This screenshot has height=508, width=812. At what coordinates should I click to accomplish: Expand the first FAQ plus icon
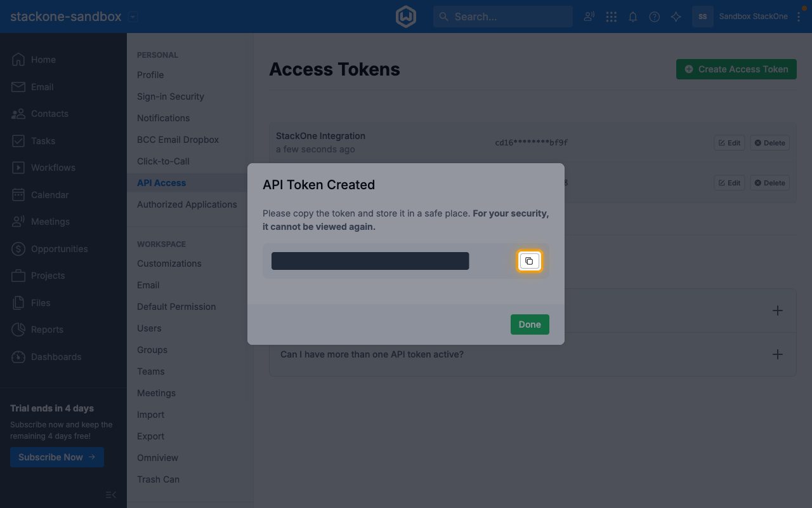(778, 311)
